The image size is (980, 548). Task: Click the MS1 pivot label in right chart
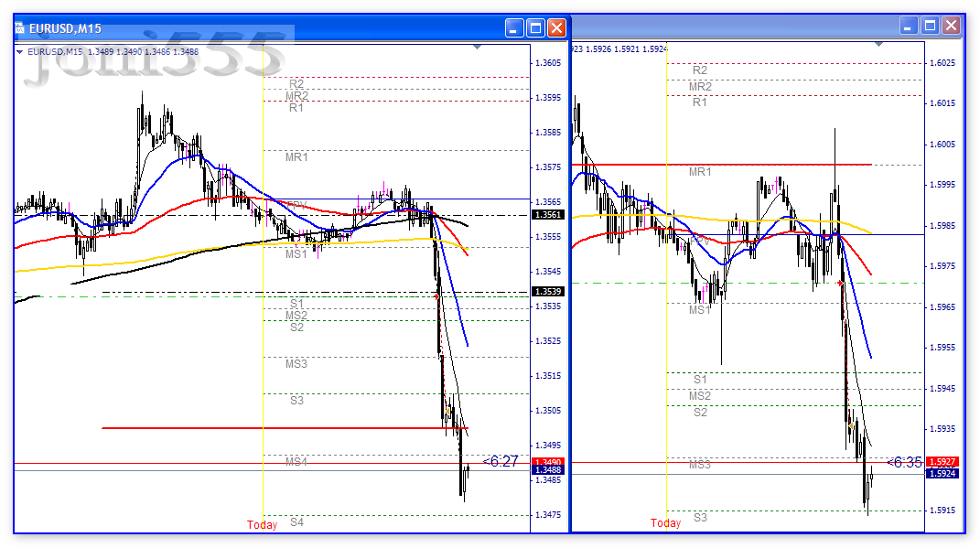700,310
